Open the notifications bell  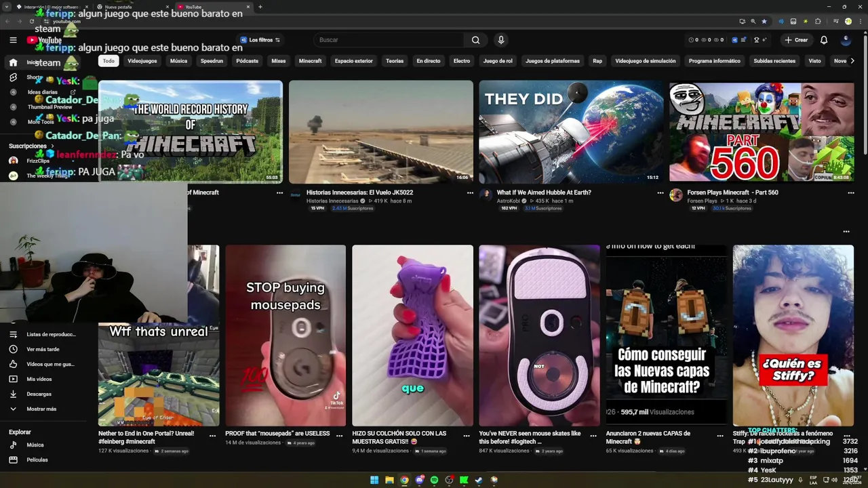click(x=824, y=40)
